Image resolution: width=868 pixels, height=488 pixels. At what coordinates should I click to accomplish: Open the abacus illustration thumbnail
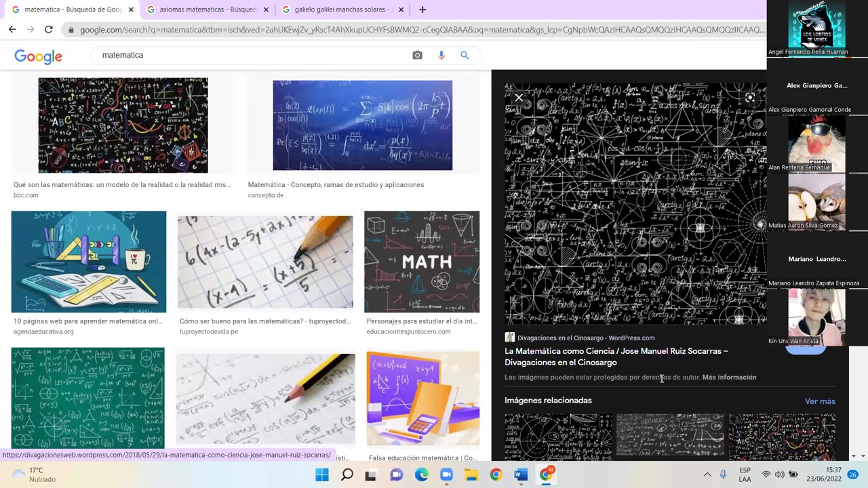pos(88,262)
